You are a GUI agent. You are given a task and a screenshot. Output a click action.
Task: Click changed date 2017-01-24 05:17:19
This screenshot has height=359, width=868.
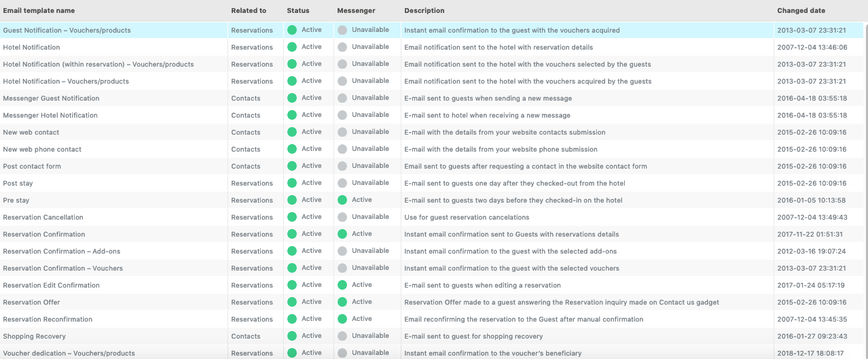pyautogui.click(x=812, y=285)
